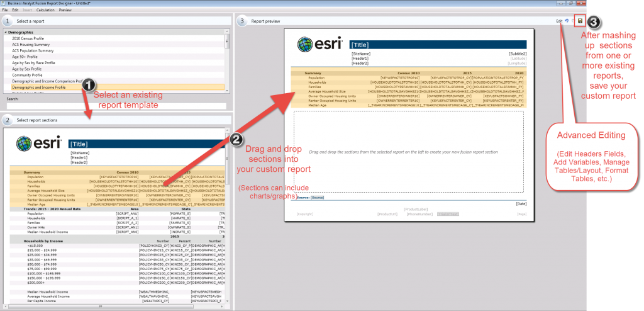Click the [Title] field in the report preview
Image resolution: width=644 pixels, height=311 pixels.
438,45
